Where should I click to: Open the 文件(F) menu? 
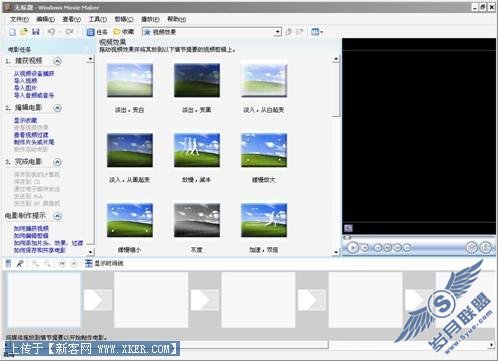coord(19,19)
